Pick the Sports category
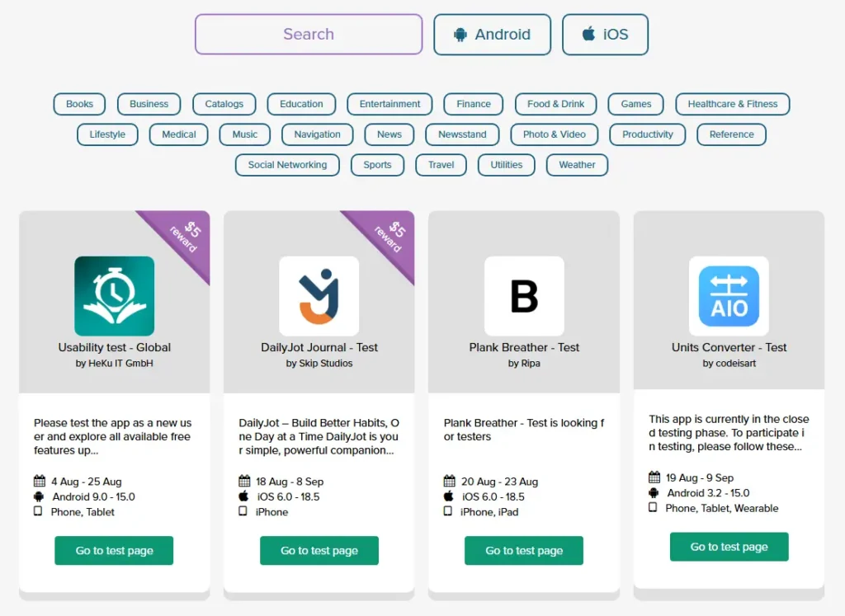This screenshot has height=616, width=845. (377, 165)
